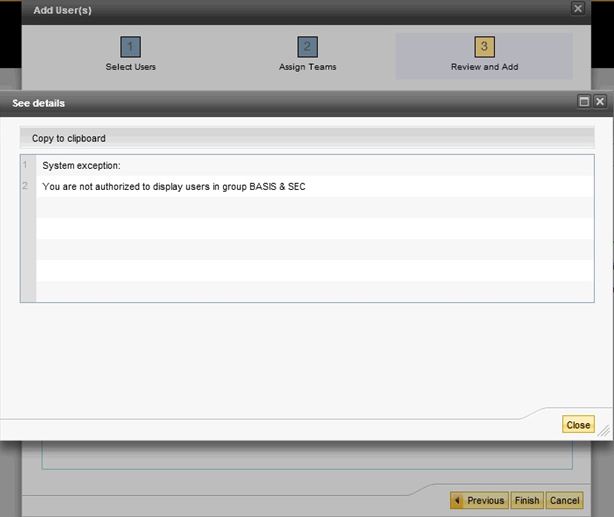Click line number 1 in details gutter
The image size is (614, 517).
[x=25, y=164]
